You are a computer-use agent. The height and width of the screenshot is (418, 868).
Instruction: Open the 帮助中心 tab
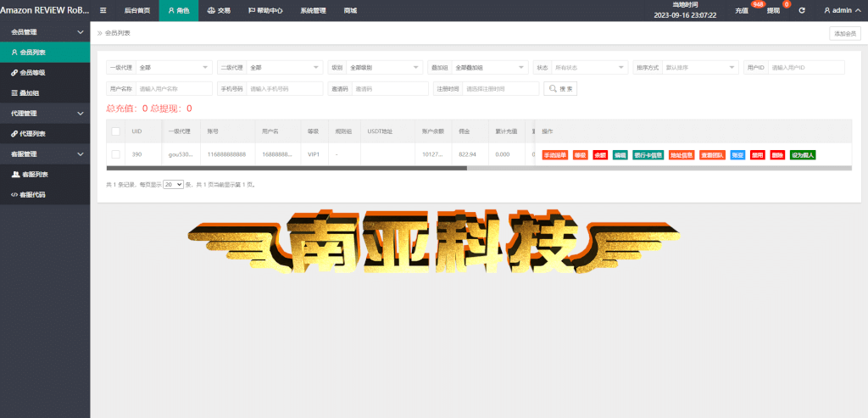(x=265, y=10)
